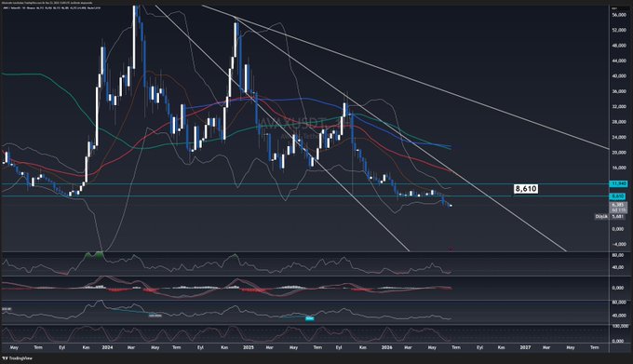Screen dimensions: 633x364
Task: Click the 52,000 value on price axis
Action: pos(619,31)
